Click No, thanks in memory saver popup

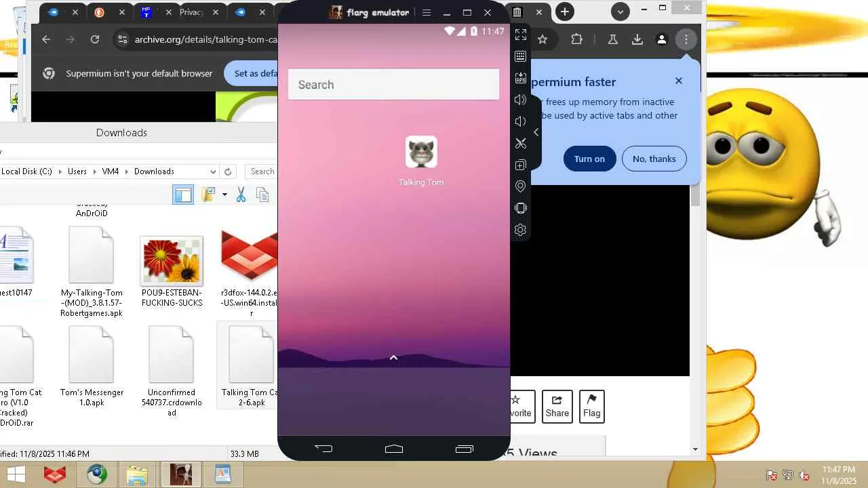coord(654,159)
